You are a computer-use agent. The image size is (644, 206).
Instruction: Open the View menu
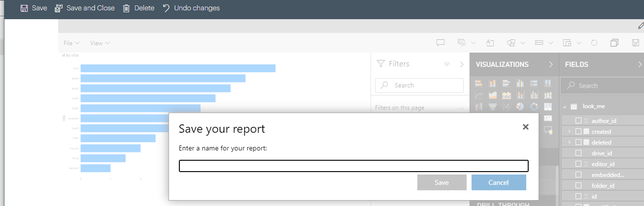tap(100, 43)
